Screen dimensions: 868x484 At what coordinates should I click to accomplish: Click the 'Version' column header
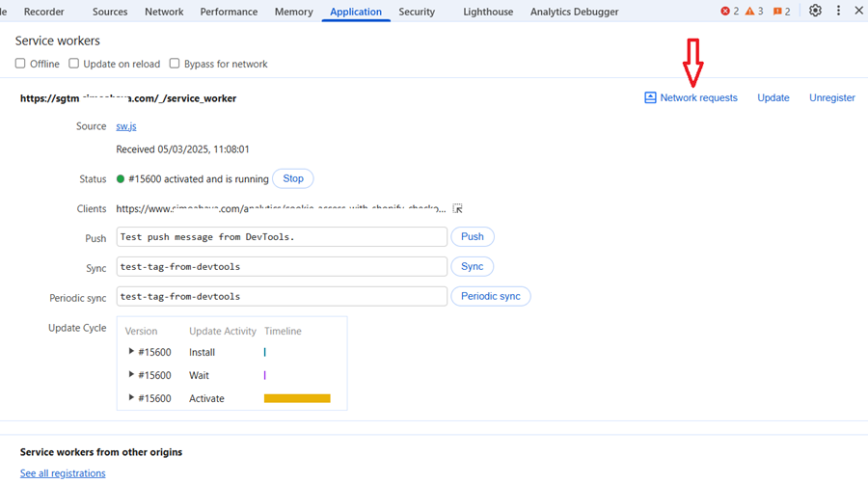pyautogui.click(x=141, y=331)
